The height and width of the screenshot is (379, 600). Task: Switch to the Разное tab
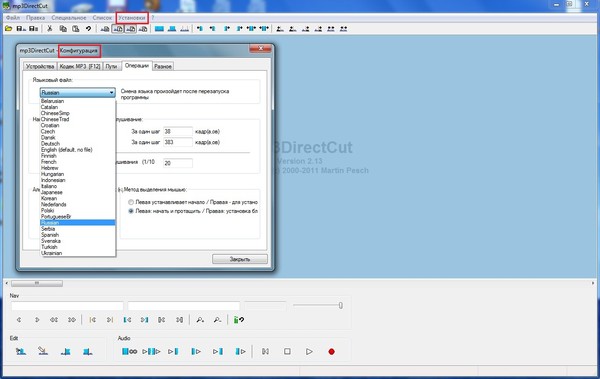(163, 66)
